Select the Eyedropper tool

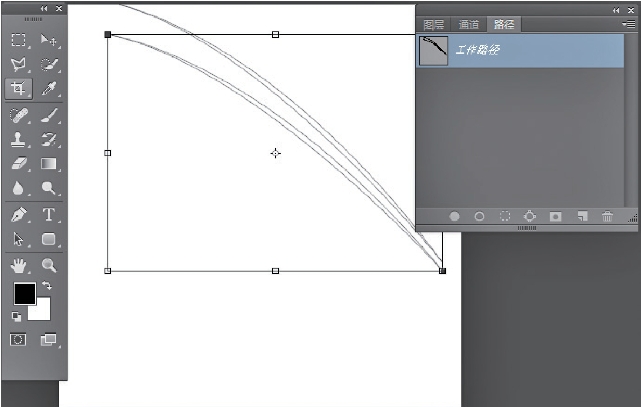click(48, 89)
